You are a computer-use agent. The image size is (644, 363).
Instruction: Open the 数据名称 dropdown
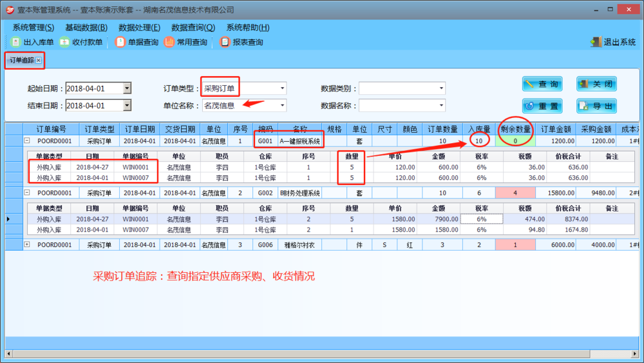coord(441,106)
